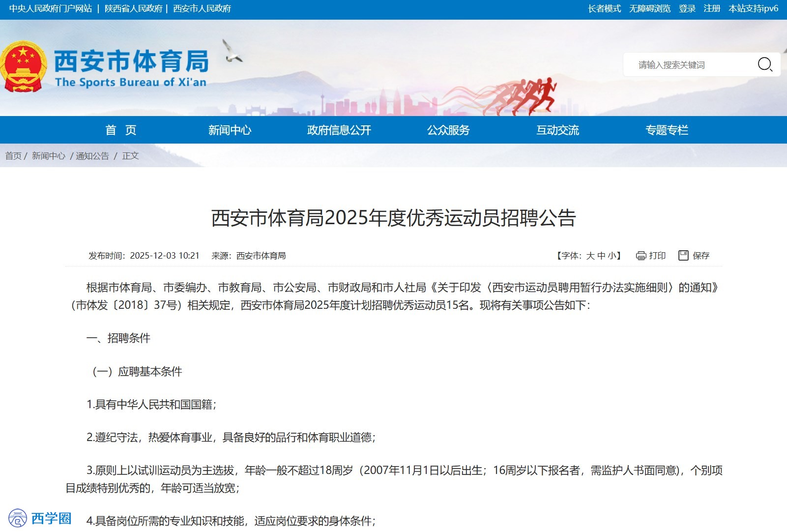Open the 专题专栏 navigation item
The width and height of the screenshot is (787, 532).
667,130
